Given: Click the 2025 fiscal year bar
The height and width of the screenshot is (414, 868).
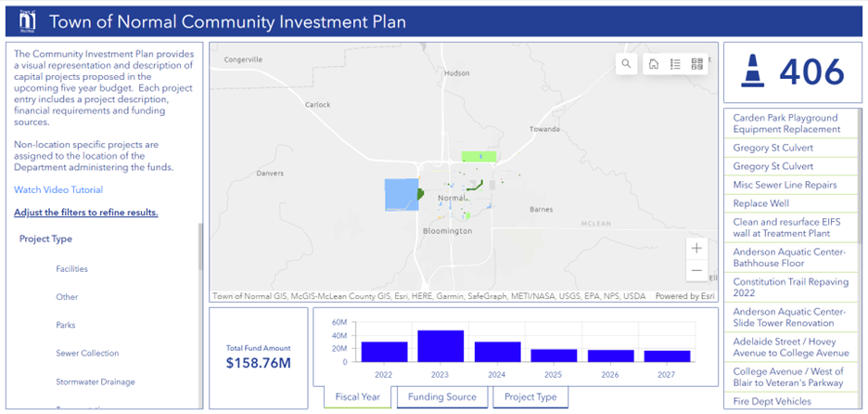Looking at the screenshot, I should point(554,356).
